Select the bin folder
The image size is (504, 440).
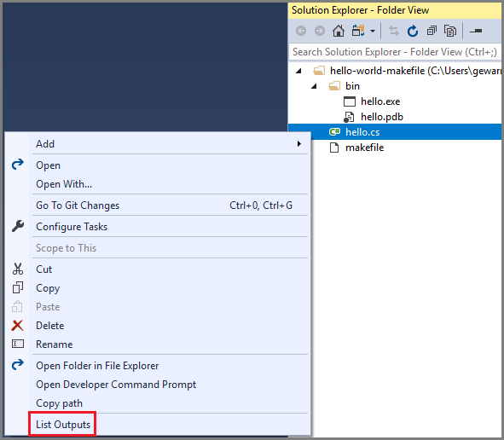(352, 86)
